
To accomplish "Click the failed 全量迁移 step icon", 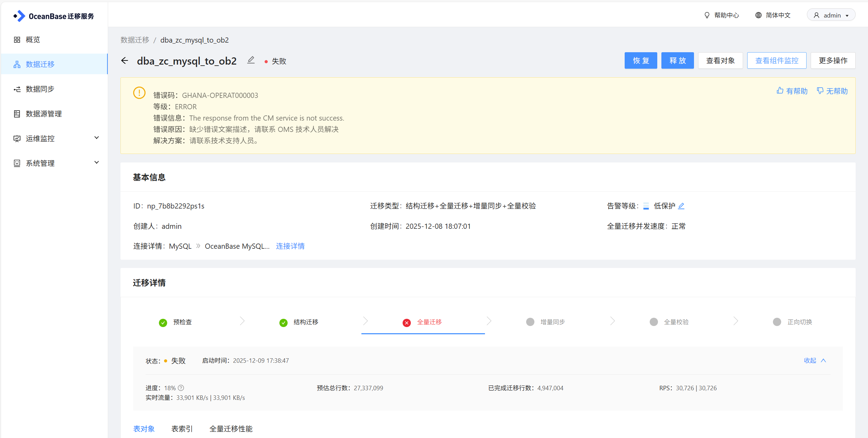I will tap(407, 322).
